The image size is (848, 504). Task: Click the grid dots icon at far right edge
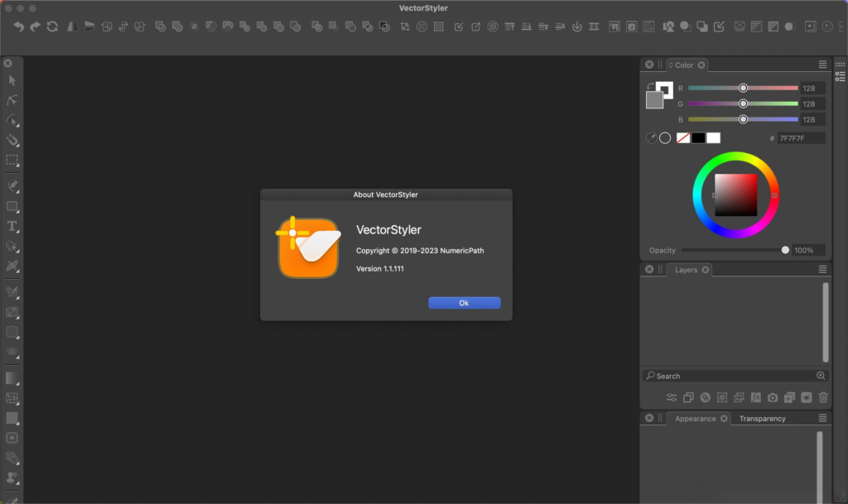840,65
